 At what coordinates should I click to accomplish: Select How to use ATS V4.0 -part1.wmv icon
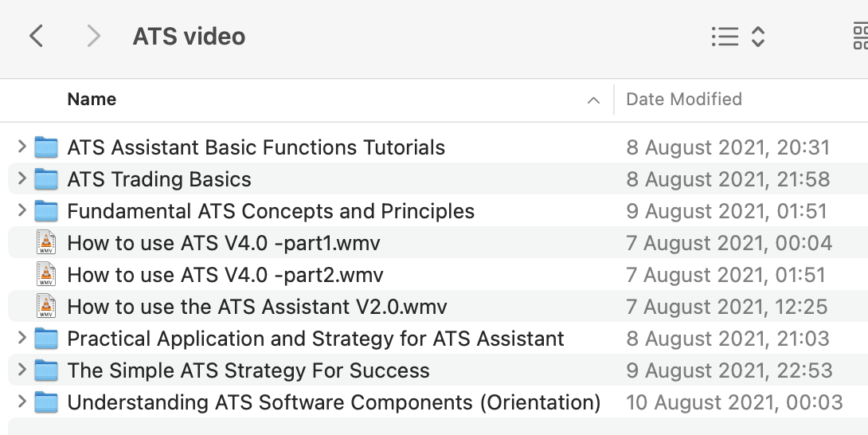click(47, 243)
